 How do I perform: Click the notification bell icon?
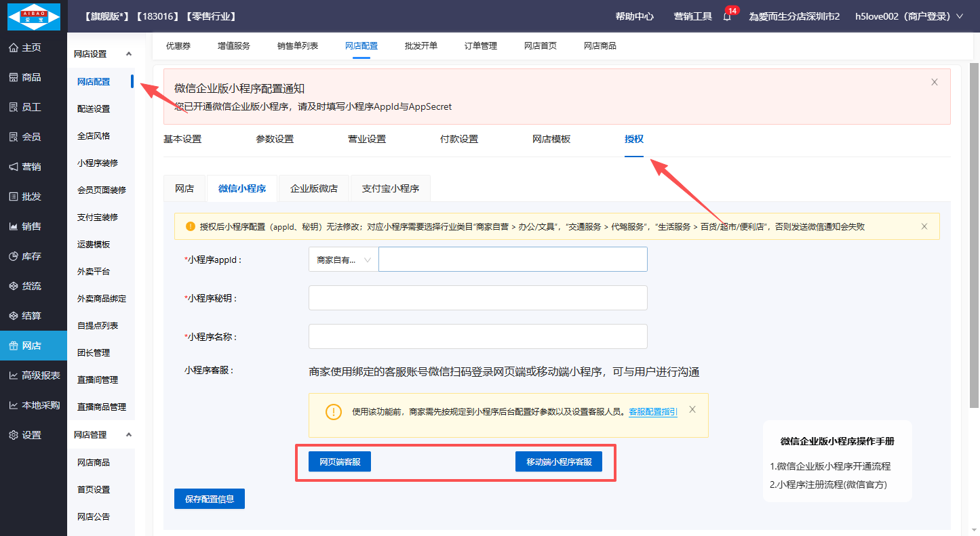727,17
